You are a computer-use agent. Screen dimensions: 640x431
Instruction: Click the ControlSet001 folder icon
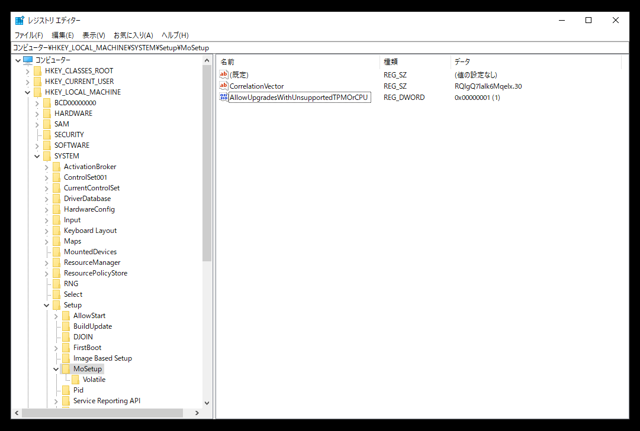pos(57,178)
